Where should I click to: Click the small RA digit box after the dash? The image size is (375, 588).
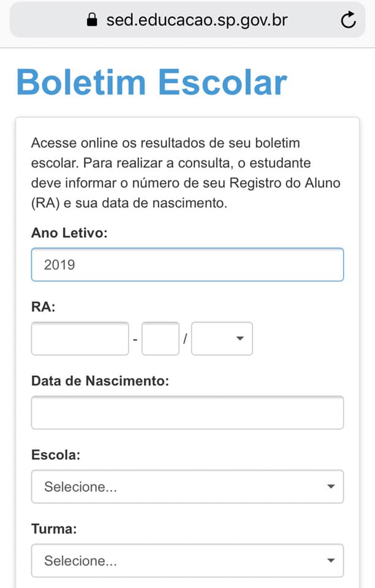tap(161, 338)
